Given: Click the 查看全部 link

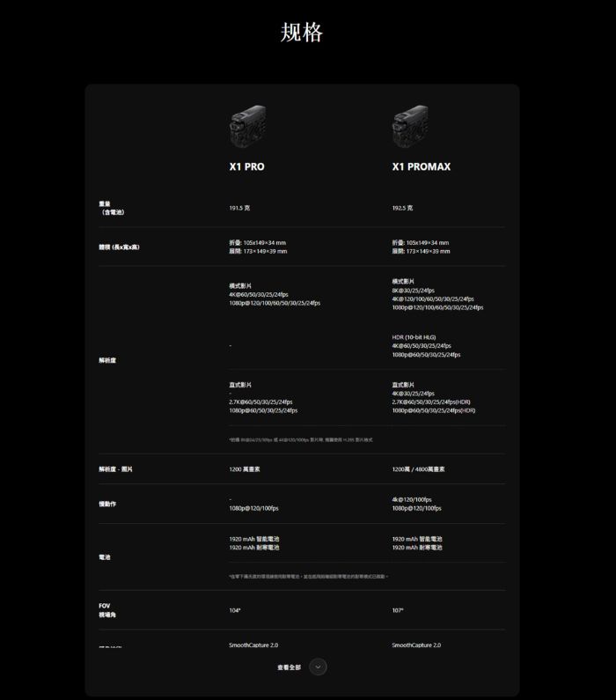Looking at the screenshot, I should (289, 667).
